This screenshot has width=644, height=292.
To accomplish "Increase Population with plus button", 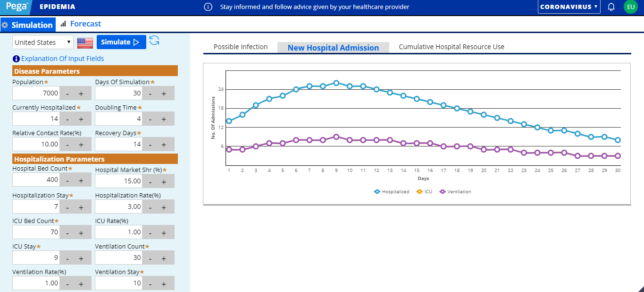I will click(x=81, y=94).
